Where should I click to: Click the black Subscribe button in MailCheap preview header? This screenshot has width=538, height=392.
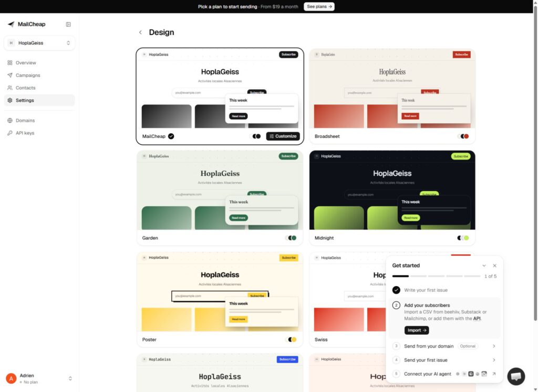click(x=288, y=55)
